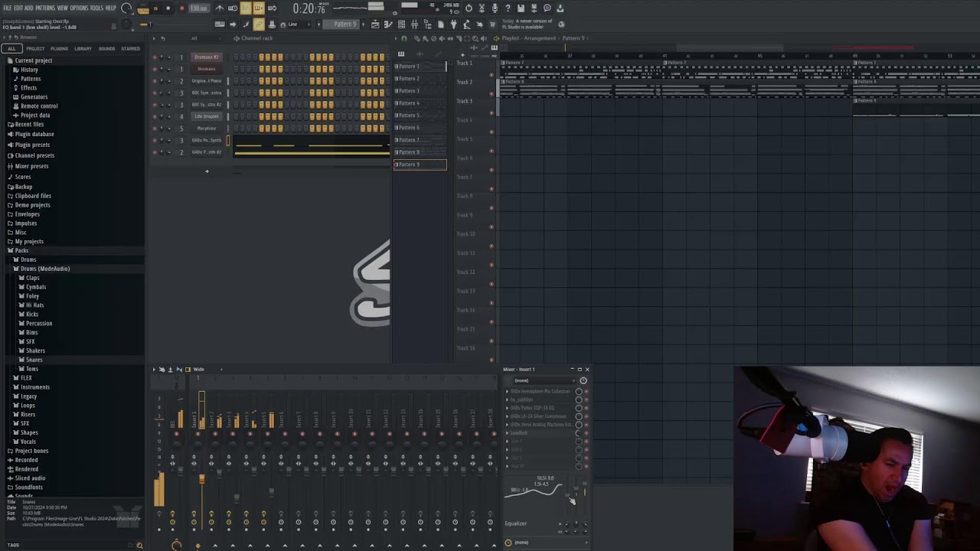
Task: Click the tempo display showing 130
Action: [199, 8]
